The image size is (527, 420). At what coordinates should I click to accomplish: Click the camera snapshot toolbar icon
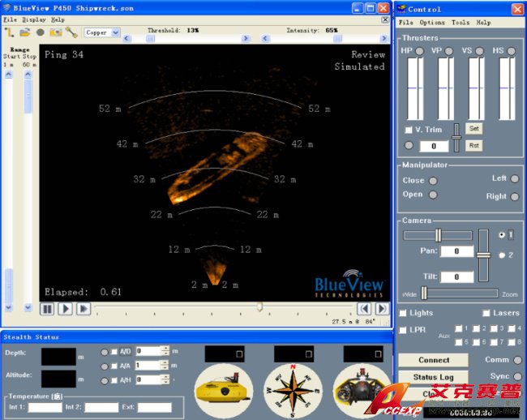(x=56, y=32)
